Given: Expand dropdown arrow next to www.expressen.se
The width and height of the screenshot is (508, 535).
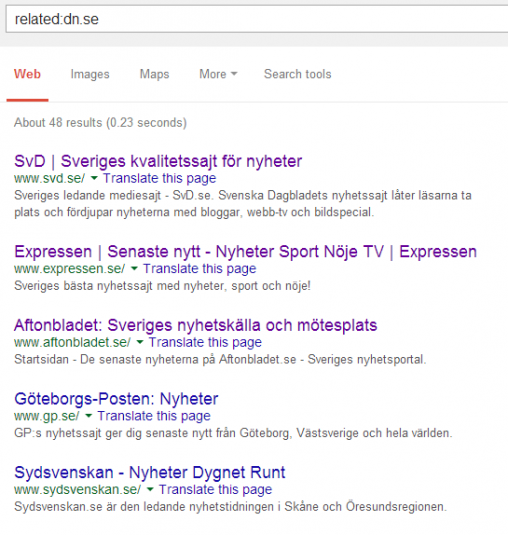Looking at the screenshot, I should tap(134, 269).
